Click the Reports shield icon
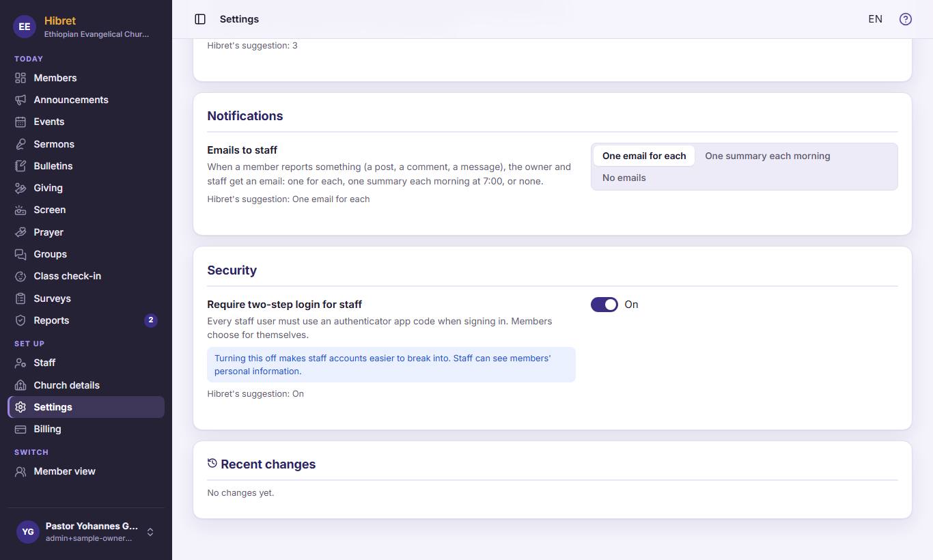Screen dimensions: 933x560 [x=20, y=320]
